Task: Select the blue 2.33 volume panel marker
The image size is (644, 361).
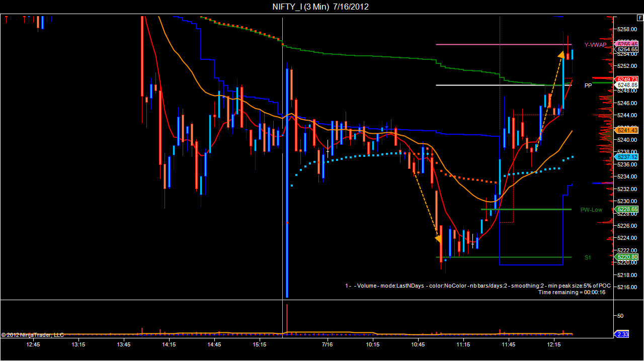Action: (x=622, y=334)
